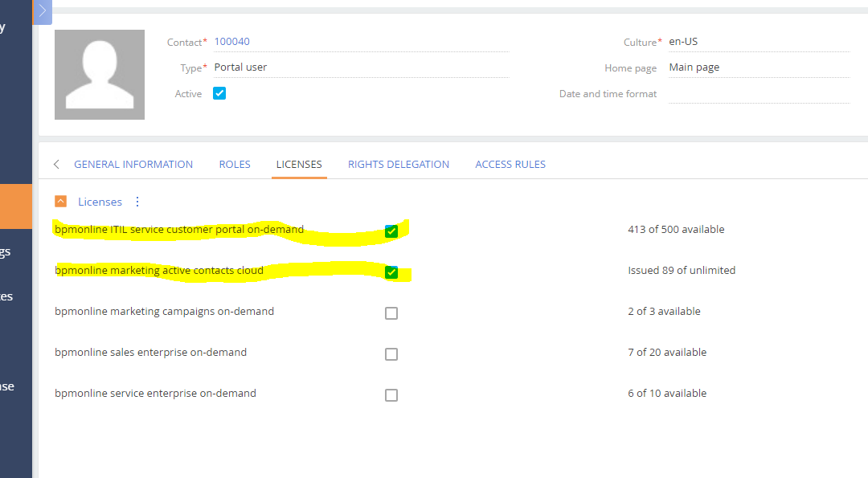The height and width of the screenshot is (478, 868).
Task: Collapse the Licenses detail section
Action: tap(61, 202)
